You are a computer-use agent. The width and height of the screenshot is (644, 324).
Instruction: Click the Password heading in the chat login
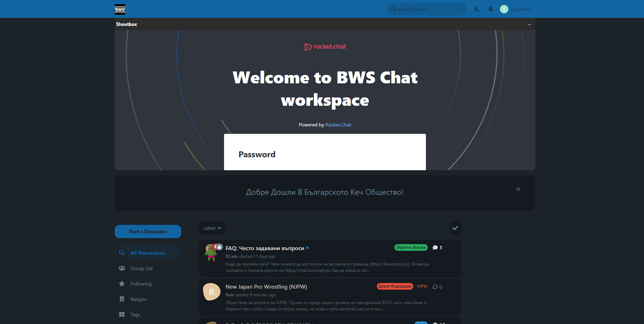click(x=257, y=154)
